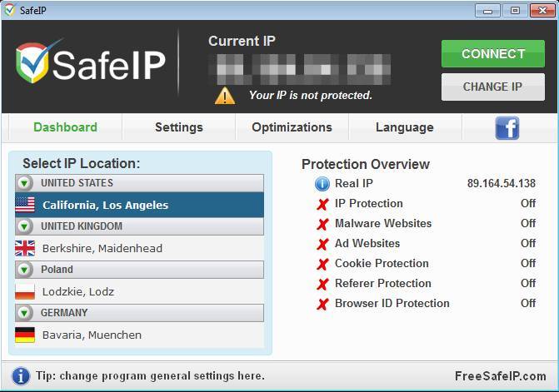Collapse the UNITED KINGDOM location group
The width and height of the screenshot is (559, 392).
25,226
